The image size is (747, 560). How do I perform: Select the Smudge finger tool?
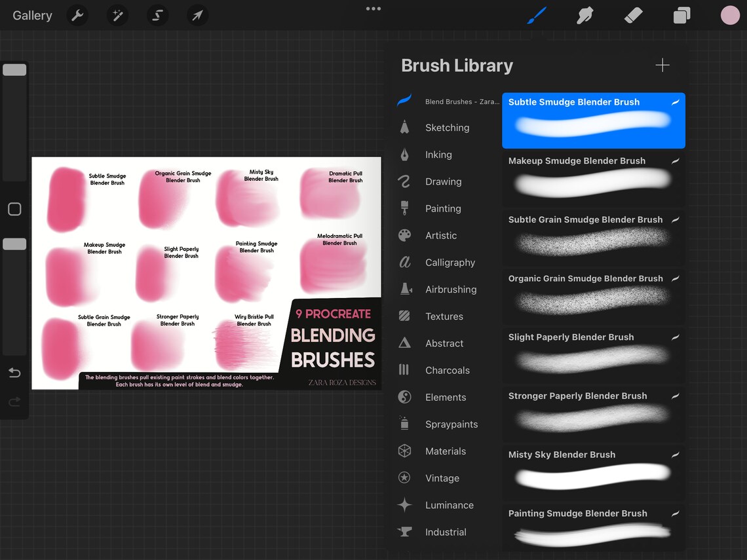[x=584, y=16]
